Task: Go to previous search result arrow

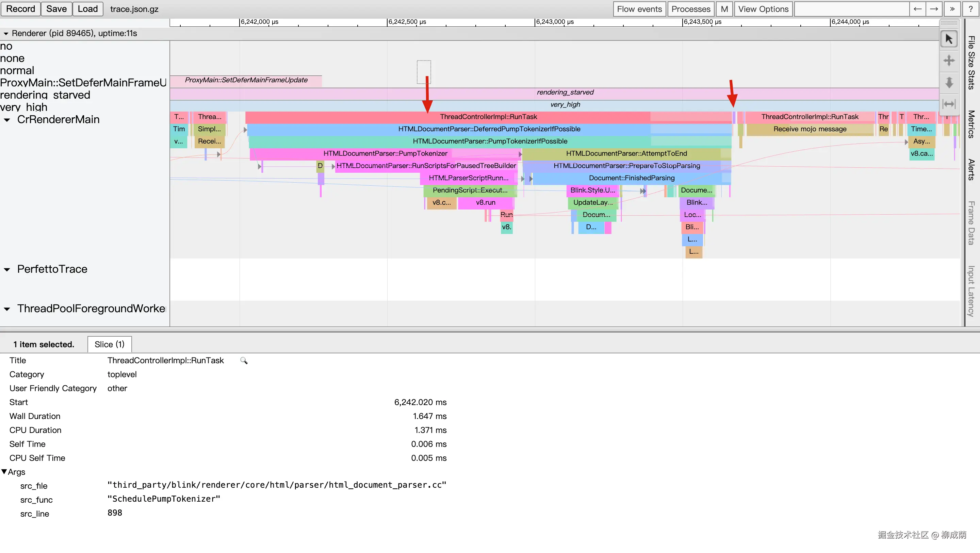Action: click(x=917, y=9)
